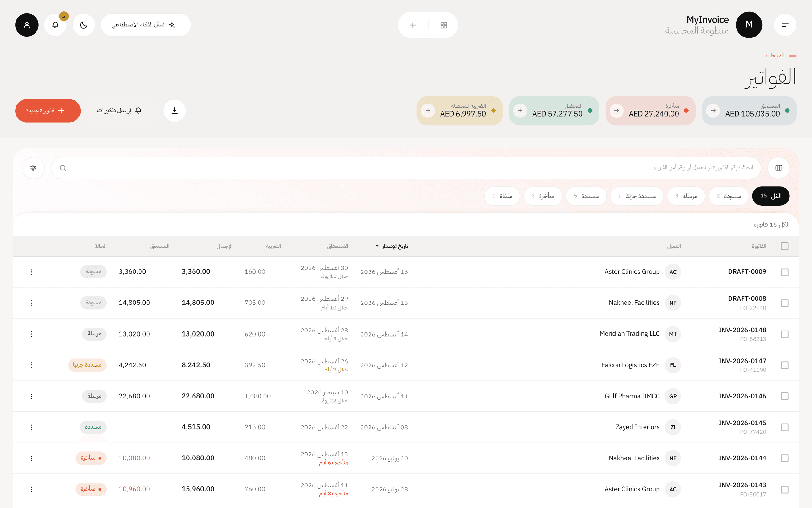Viewport: 812px width, 508px height.
Task: Click فاتورة جديدة new invoice button
Action: click(48, 110)
